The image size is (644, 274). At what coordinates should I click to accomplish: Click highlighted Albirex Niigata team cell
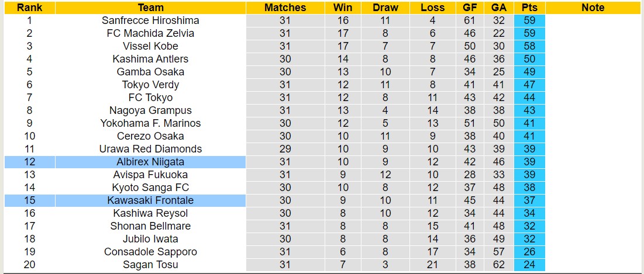pos(150,162)
